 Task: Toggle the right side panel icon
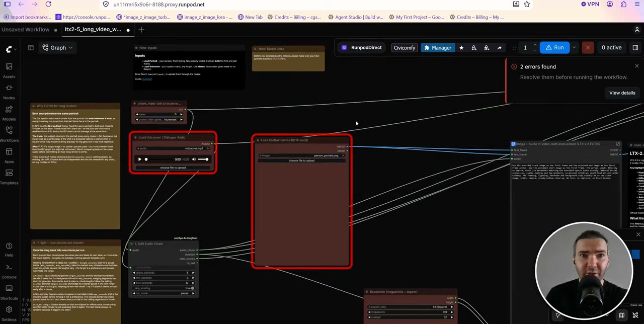[635, 47]
